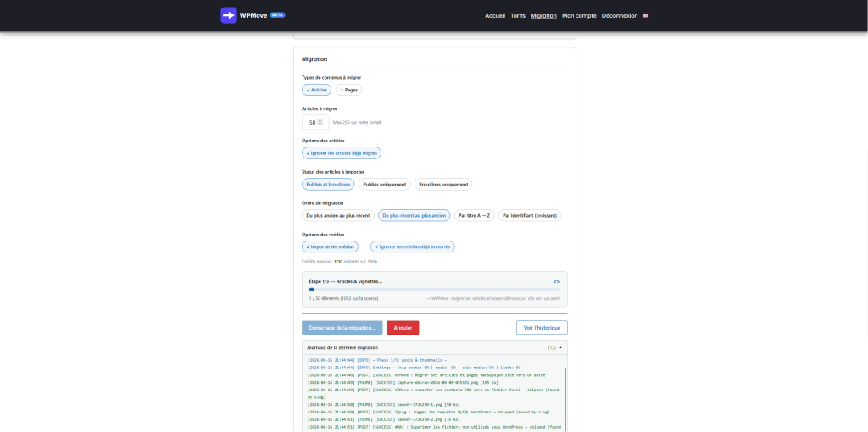The width and height of the screenshot is (868, 432).
Task: Click the BETA badge beside WPMove
Action: [x=277, y=15]
